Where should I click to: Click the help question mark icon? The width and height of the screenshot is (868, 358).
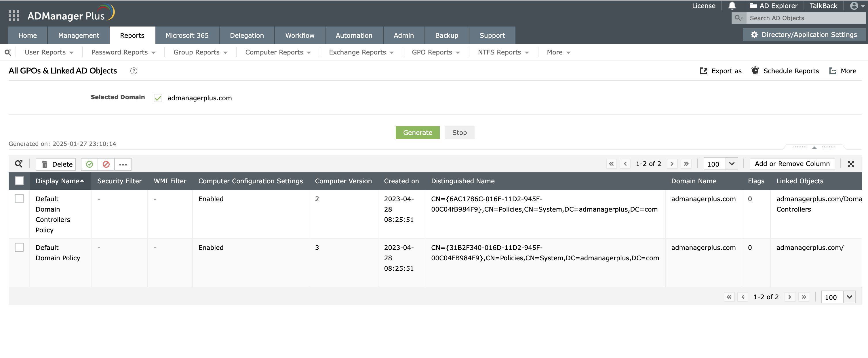coord(134,71)
